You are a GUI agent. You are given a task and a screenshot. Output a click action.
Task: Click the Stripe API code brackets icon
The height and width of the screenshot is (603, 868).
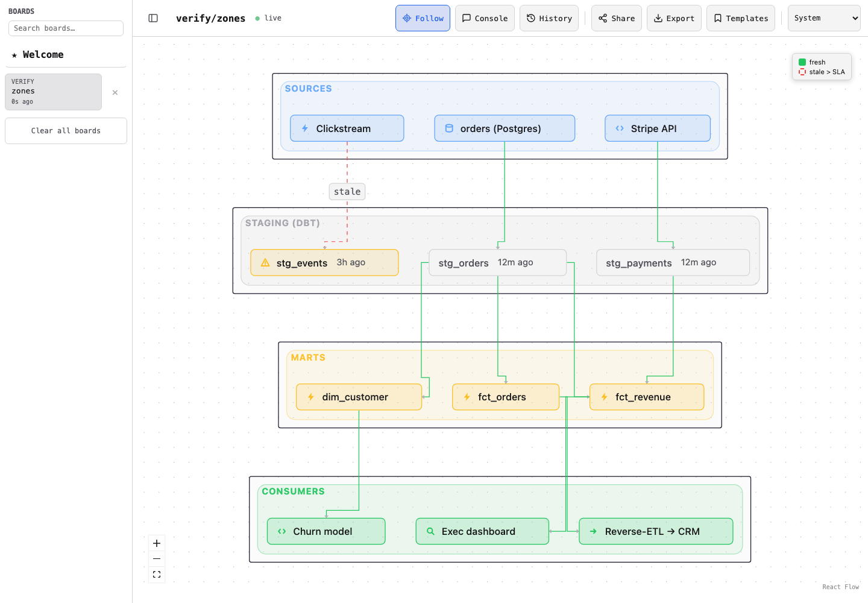click(x=620, y=128)
